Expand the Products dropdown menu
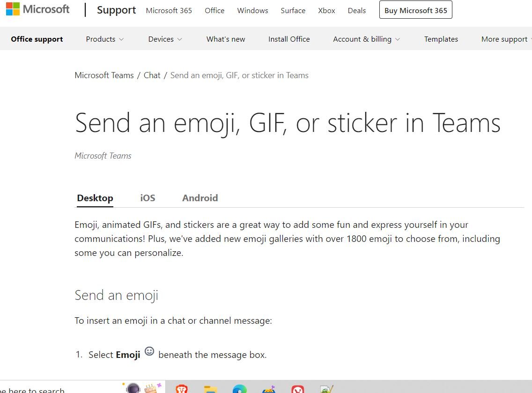Screen dimensions: 532x393 pyautogui.click(x=105, y=39)
